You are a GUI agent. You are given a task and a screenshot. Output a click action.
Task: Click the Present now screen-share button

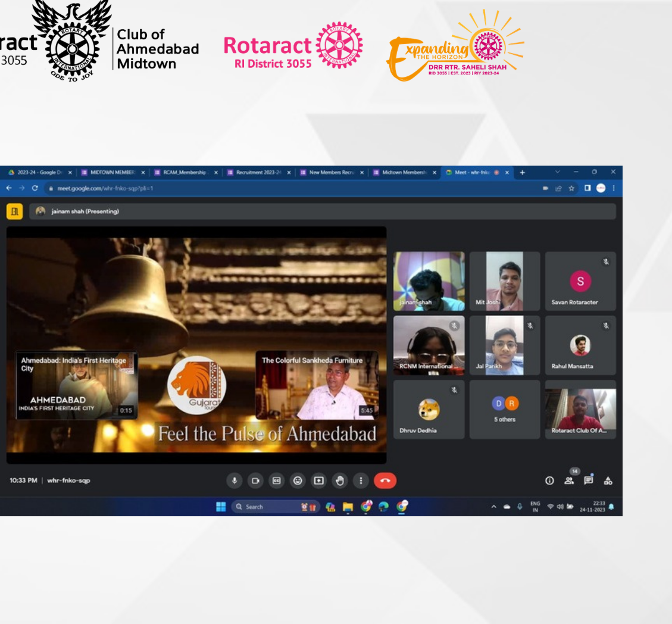318,481
